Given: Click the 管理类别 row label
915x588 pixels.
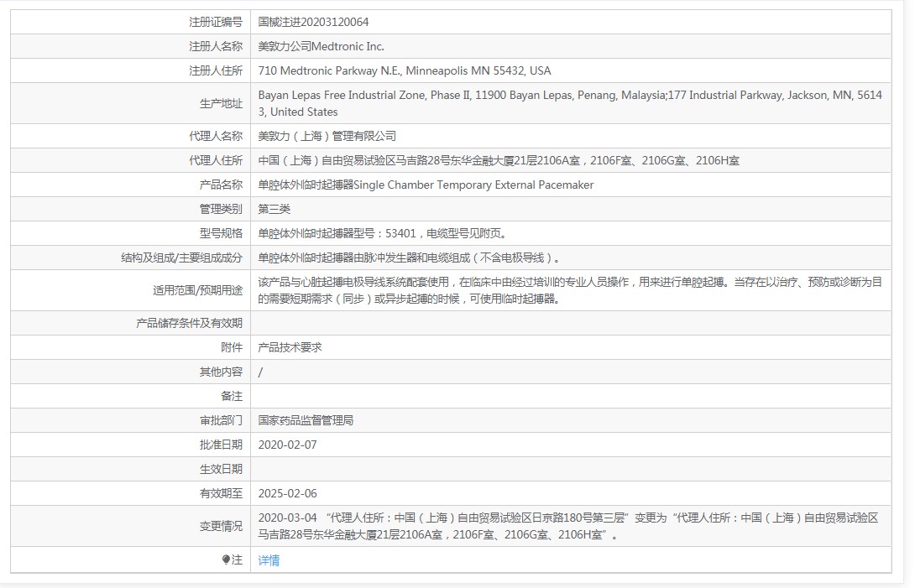Looking at the screenshot, I should pos(221,209).
